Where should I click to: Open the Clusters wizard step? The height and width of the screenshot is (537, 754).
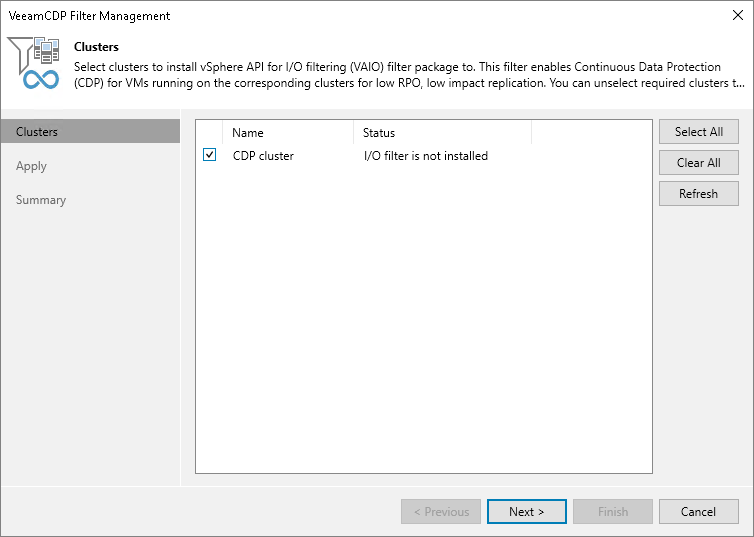(90, 132)
